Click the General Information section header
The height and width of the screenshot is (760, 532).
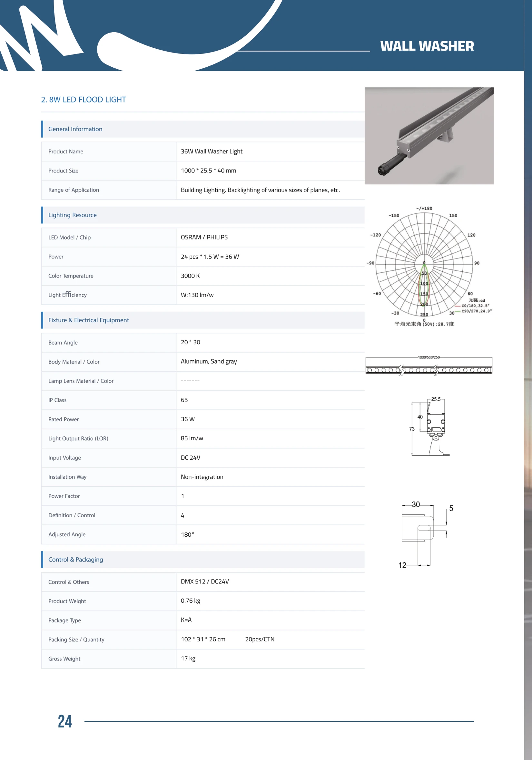coord(203,129)
